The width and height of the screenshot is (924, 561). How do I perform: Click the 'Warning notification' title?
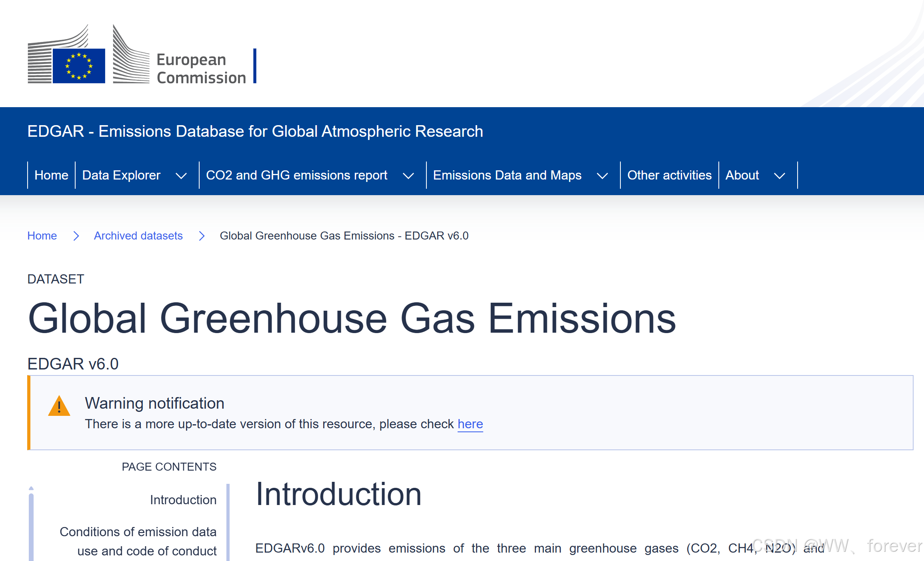154,403
